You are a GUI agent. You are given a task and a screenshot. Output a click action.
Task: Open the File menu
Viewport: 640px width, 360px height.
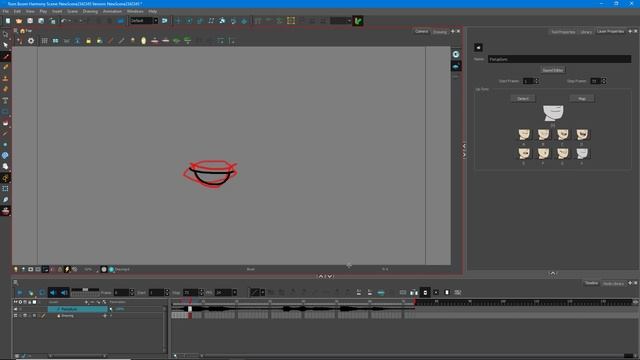[6, 11]
